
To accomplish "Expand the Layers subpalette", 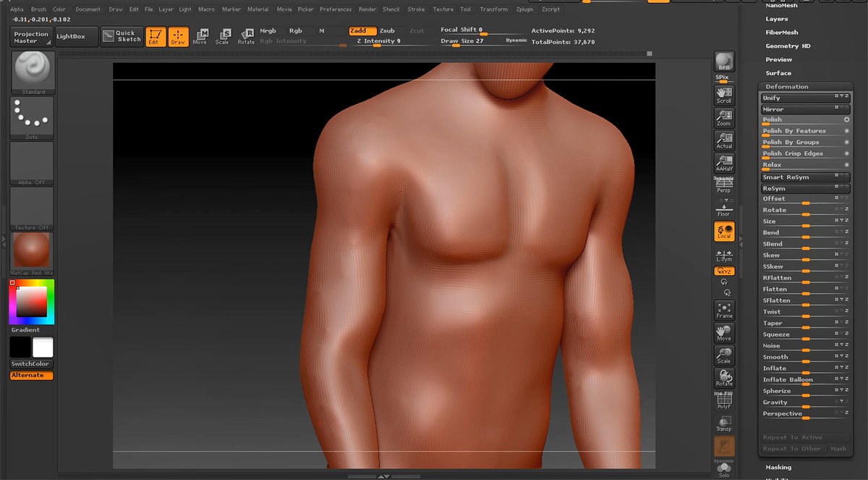I will pyautogui.click(x=777, y=19).
